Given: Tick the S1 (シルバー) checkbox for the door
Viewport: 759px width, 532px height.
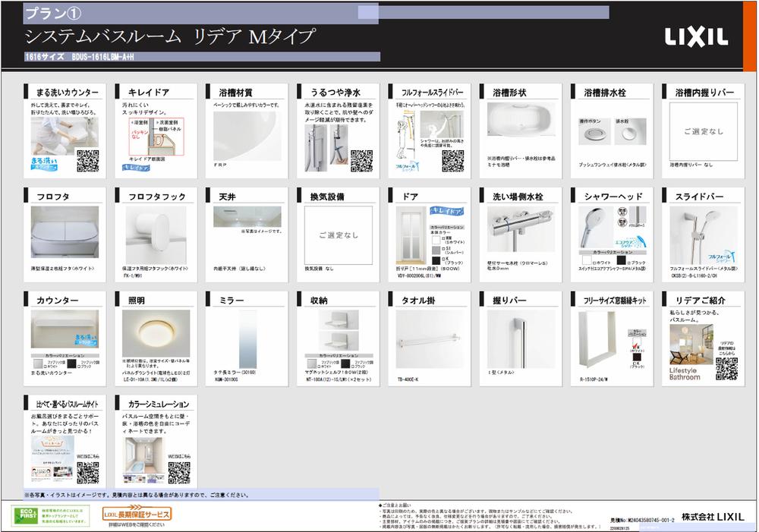Looking at the screenshot, I should click(x=443, y=249).
